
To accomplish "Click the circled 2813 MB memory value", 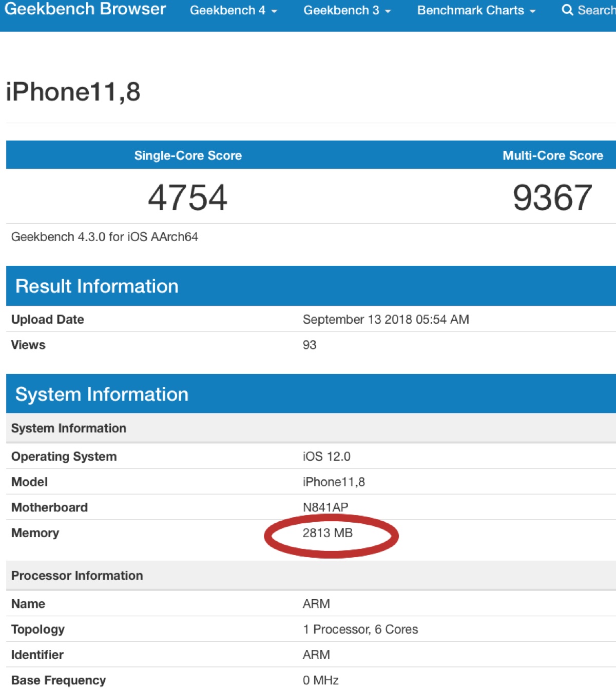I will tap(328, 533).
